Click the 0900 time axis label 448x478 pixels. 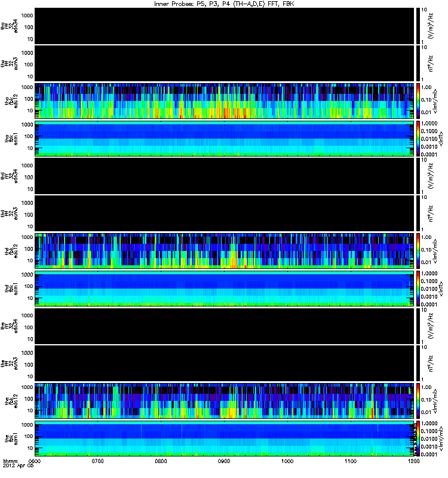coord(224,461)
